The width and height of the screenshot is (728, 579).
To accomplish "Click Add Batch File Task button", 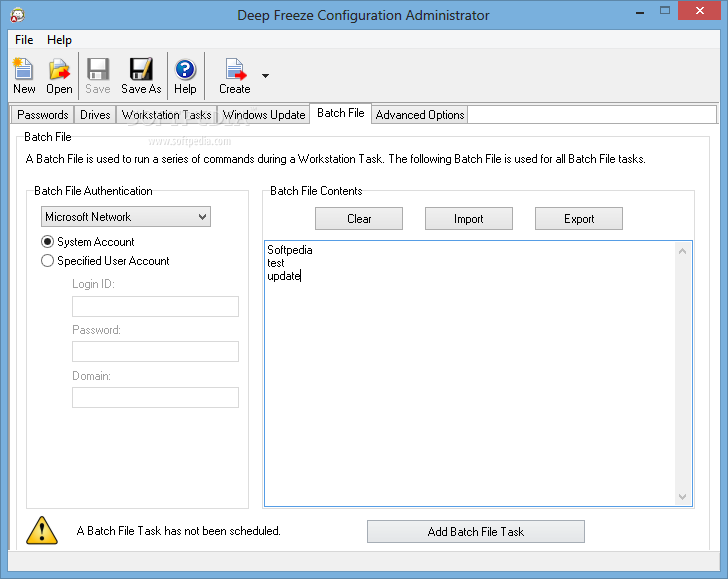I will coord(476,532).
